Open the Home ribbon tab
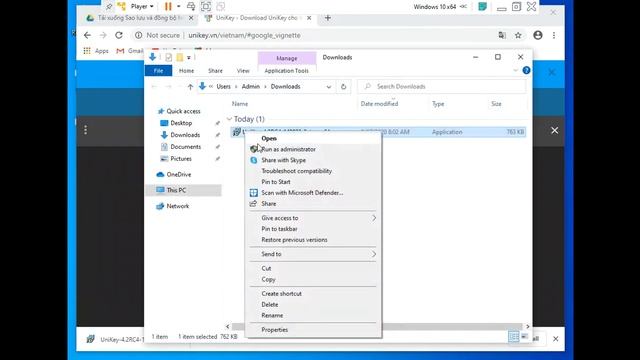 point(187,71)
